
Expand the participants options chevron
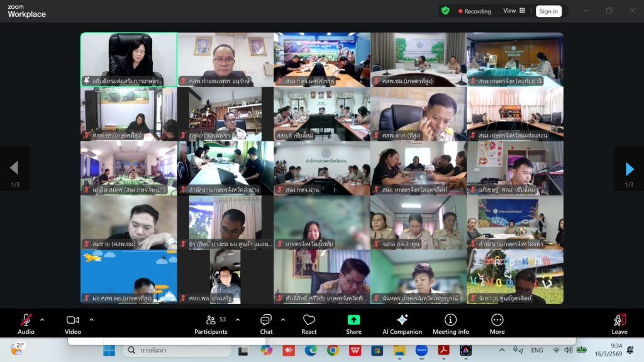pyautogui.click(x=238, y=320)
